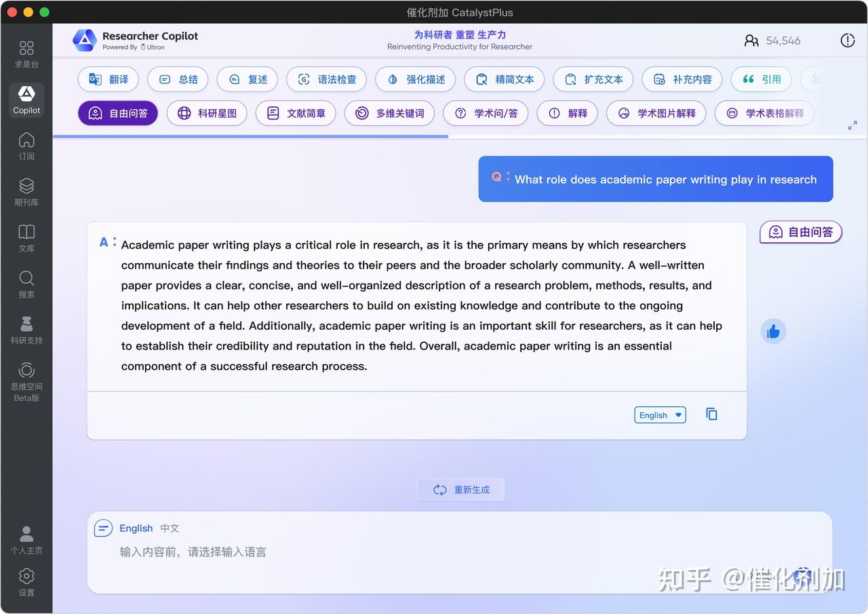Switch input language to 中文
Screen dimensions: 868x614
[170, 528]
